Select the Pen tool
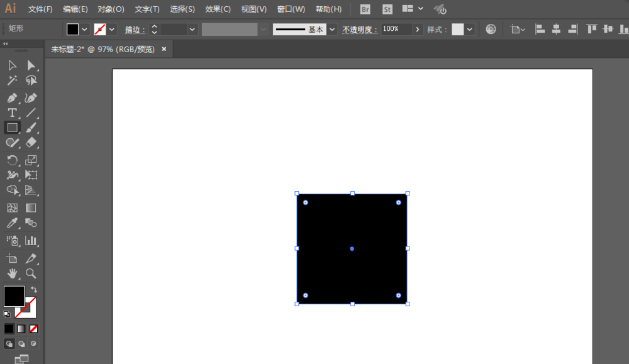The image size is (629, 364). click(x=12, y=98)
